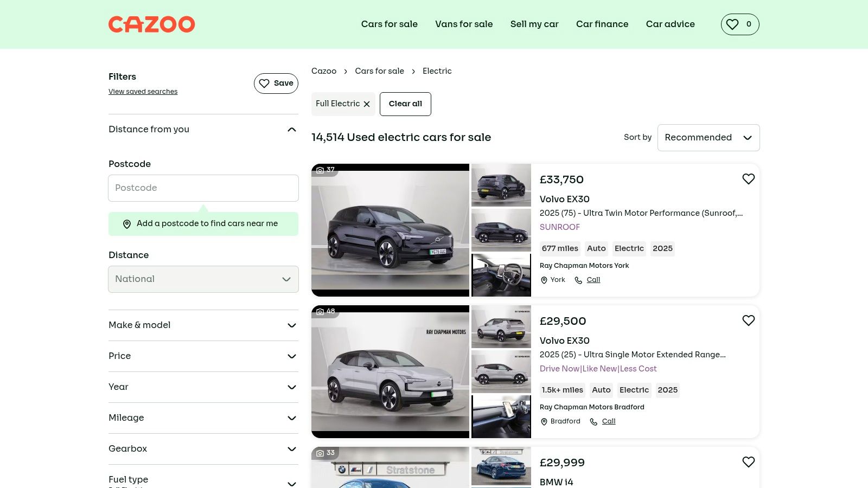Open saved favourites heart counter in header
The image size is (868, 488).
739,24
